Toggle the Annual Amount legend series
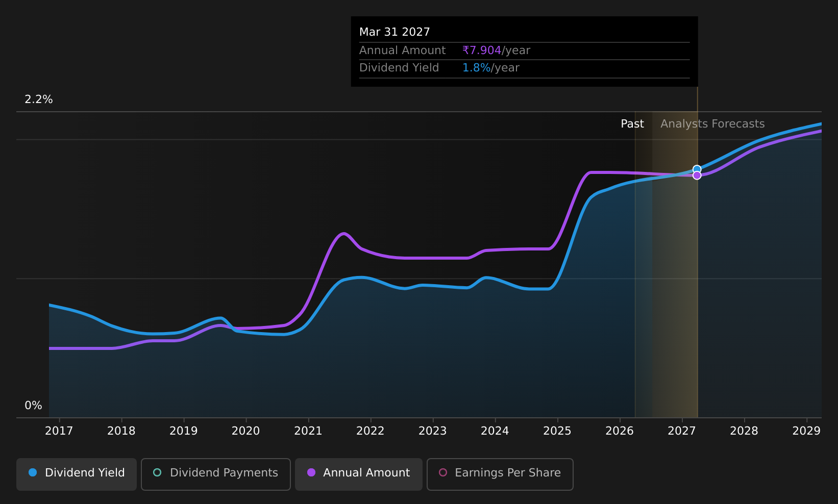Image resolution: width=838 pixels, height=504 pixels. 358,474
